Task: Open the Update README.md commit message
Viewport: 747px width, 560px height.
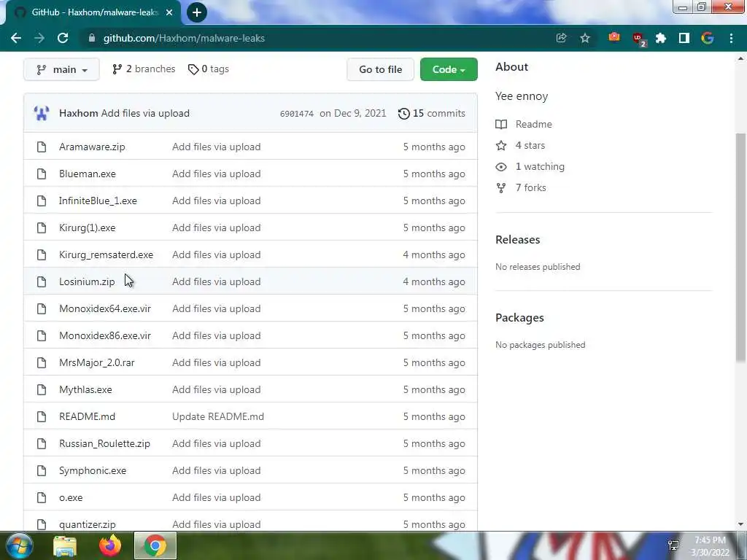Action: 217,416
